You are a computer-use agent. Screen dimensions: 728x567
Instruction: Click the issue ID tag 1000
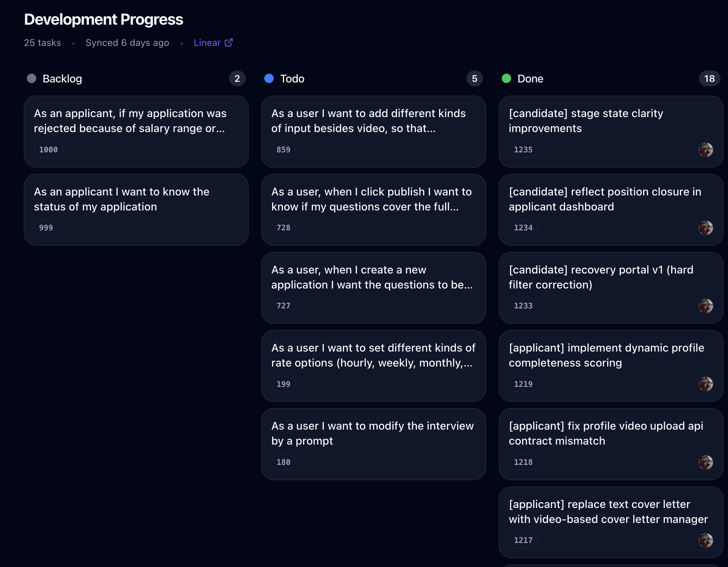48,150
